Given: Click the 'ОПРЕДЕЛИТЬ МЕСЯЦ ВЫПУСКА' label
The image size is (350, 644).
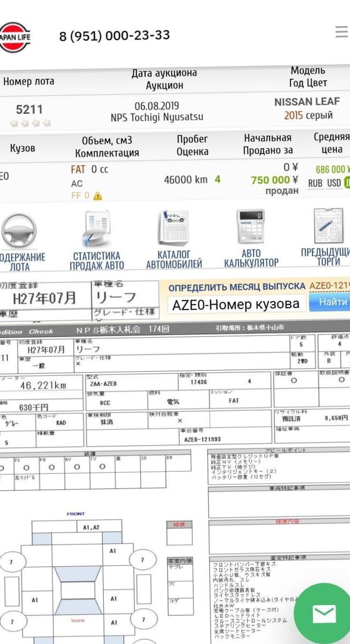Looking at the screenshot, I should point(237,287).
